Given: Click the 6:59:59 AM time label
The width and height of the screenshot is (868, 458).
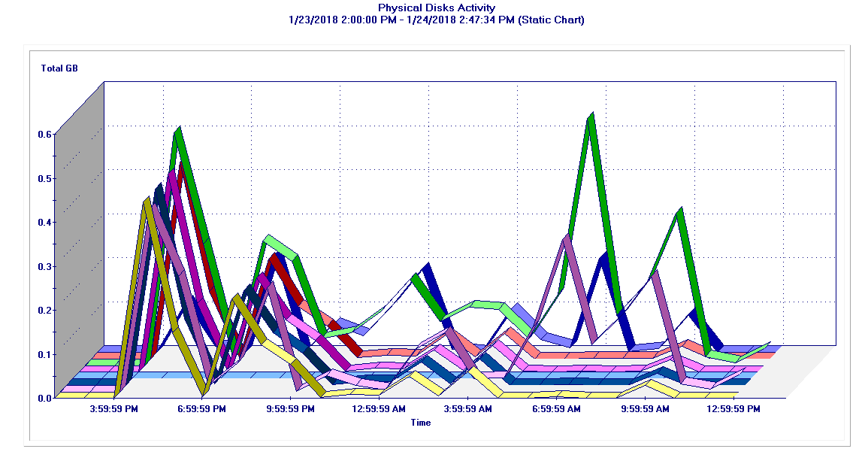Looking at the screenshot, I should coord(556,409).
